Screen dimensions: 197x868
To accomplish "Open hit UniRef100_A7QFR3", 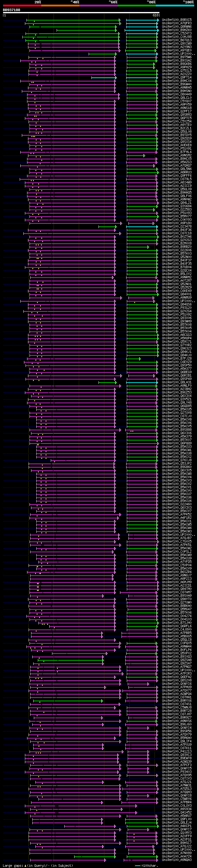I will pos(177,23).
